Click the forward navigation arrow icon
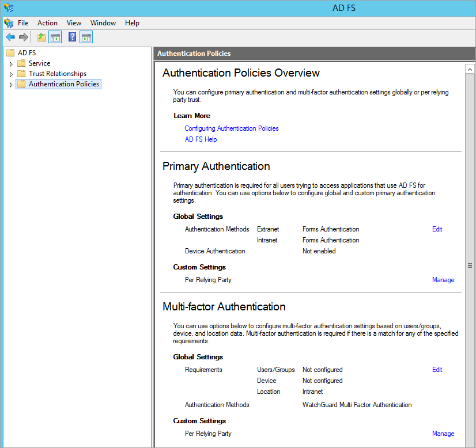 22,37
